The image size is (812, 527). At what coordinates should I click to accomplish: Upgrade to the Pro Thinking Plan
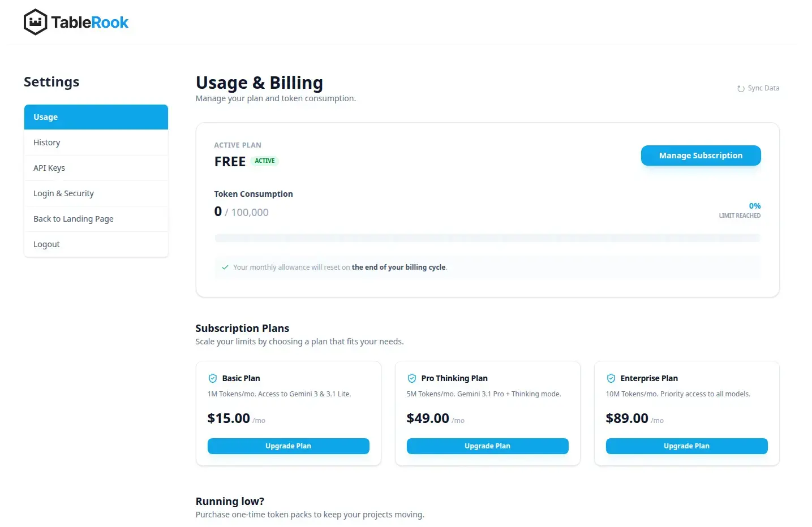pos(487,446)
